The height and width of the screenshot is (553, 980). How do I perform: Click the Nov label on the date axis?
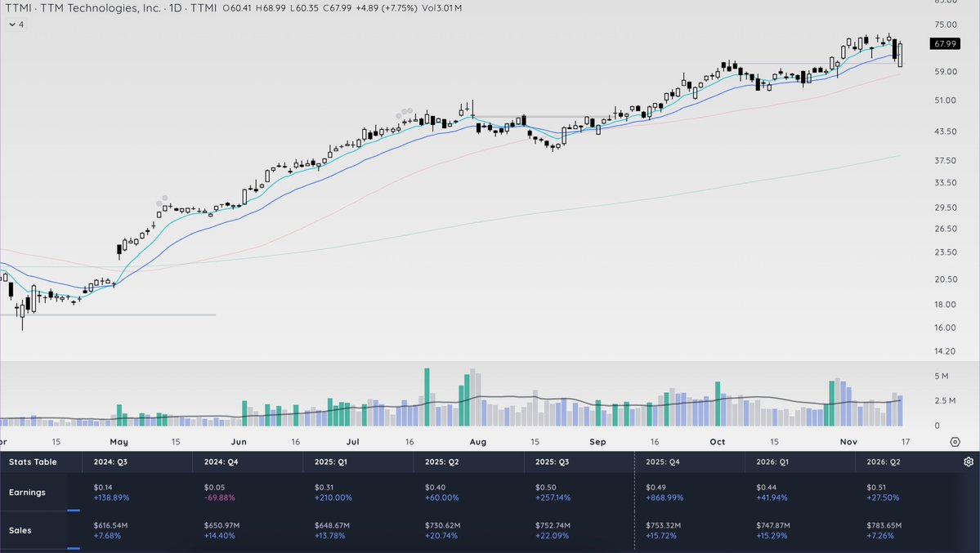(848, 441)
